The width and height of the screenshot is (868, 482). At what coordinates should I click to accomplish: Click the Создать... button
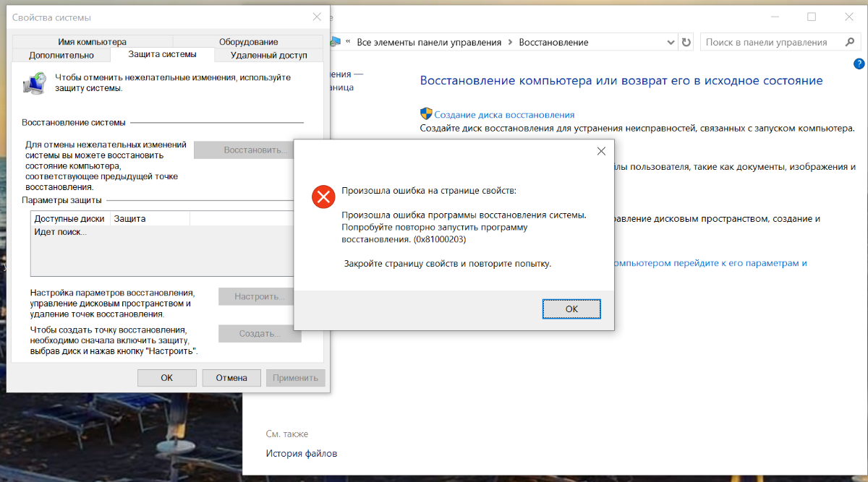click(x=260, y=334)
